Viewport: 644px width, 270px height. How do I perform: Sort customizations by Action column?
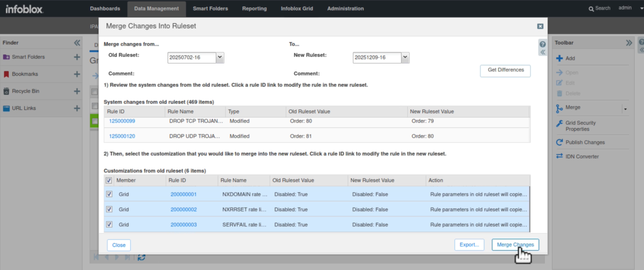pos(478,180)
